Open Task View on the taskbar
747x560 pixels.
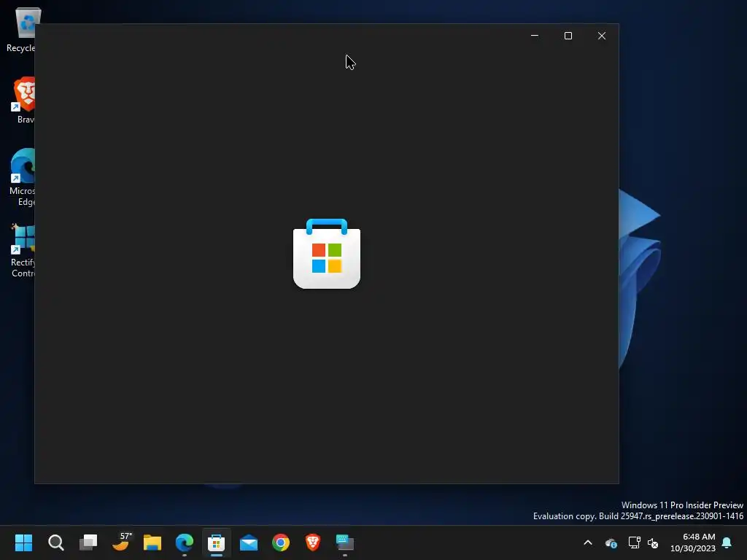[88, 542]
